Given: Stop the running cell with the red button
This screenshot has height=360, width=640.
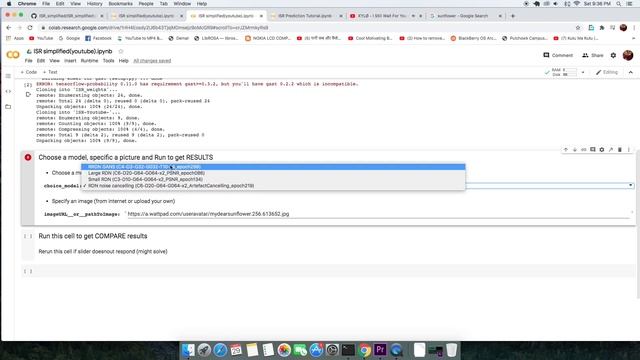Looking at the screenshot, I should [28, 157].
